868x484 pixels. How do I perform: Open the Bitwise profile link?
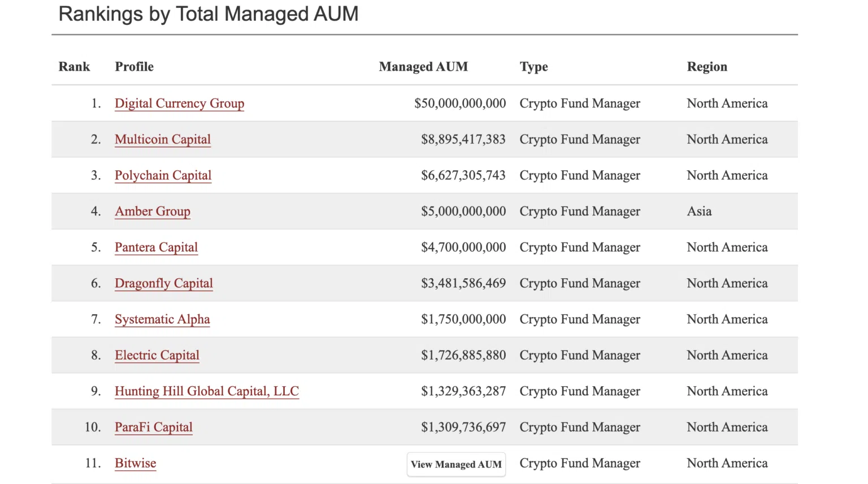point(136,464)
